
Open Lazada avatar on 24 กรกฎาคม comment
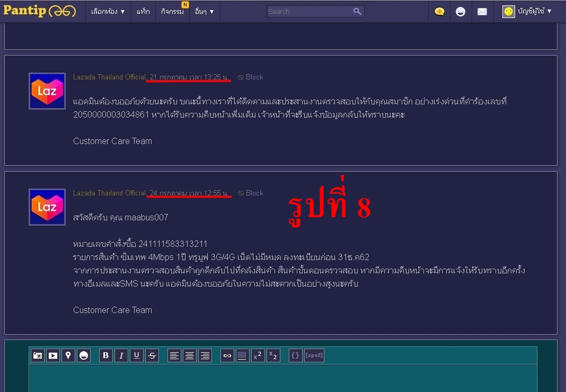(47, 207)
